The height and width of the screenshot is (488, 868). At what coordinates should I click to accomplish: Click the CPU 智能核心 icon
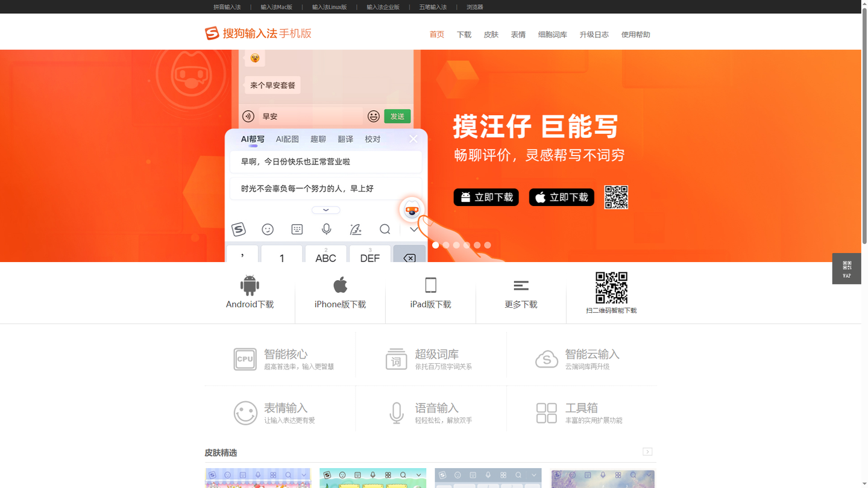[245, 359]
